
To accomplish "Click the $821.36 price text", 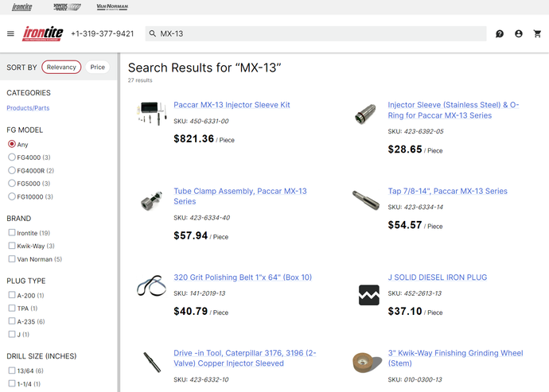I will point(193,139).
